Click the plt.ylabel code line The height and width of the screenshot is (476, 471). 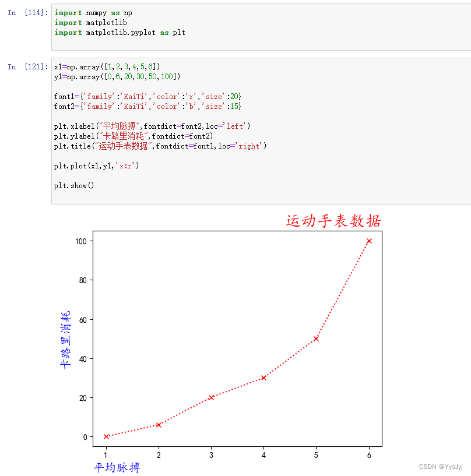[x=133, y=136]
